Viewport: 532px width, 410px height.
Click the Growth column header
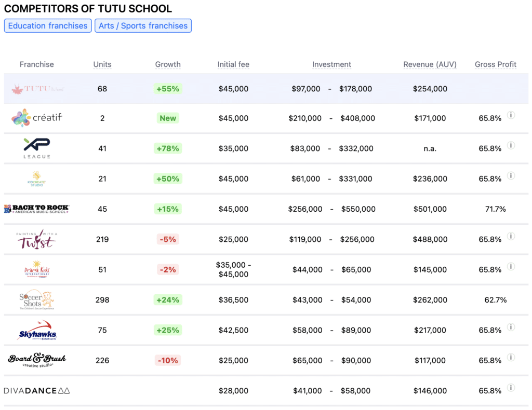pos(168,64)
